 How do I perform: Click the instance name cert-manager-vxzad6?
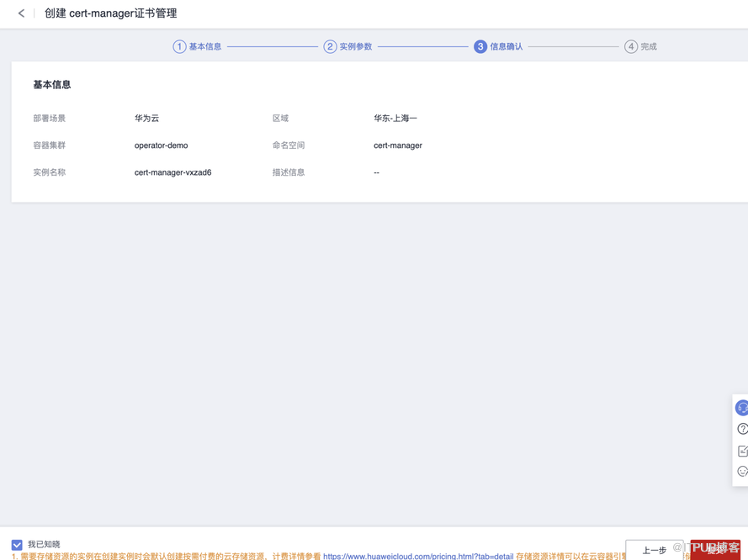point(172,172)
